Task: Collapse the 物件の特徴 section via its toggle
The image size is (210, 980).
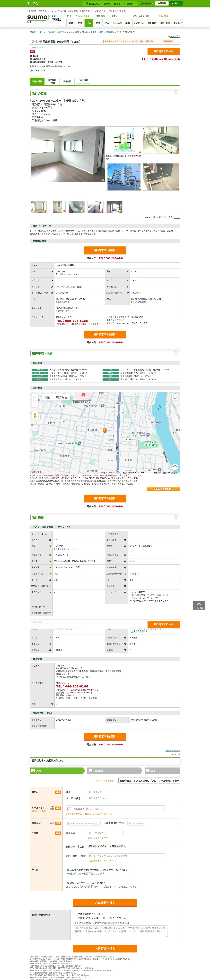Action: coord(176,93)
